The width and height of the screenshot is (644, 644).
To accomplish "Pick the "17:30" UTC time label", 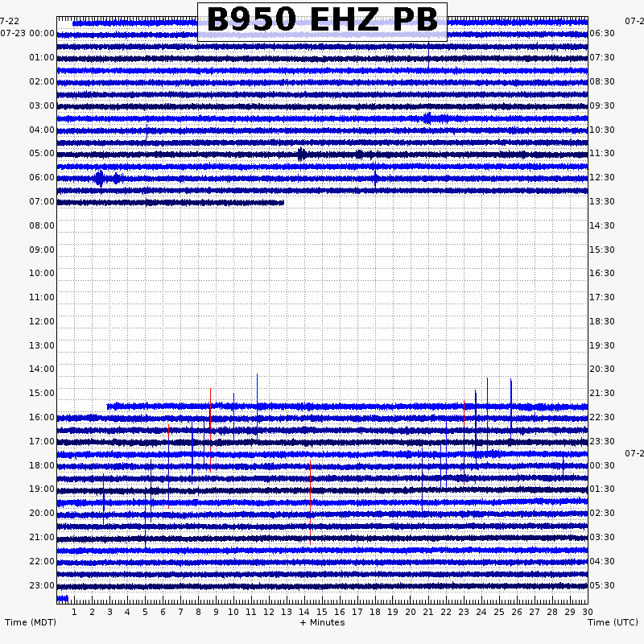I will [602, 297].
